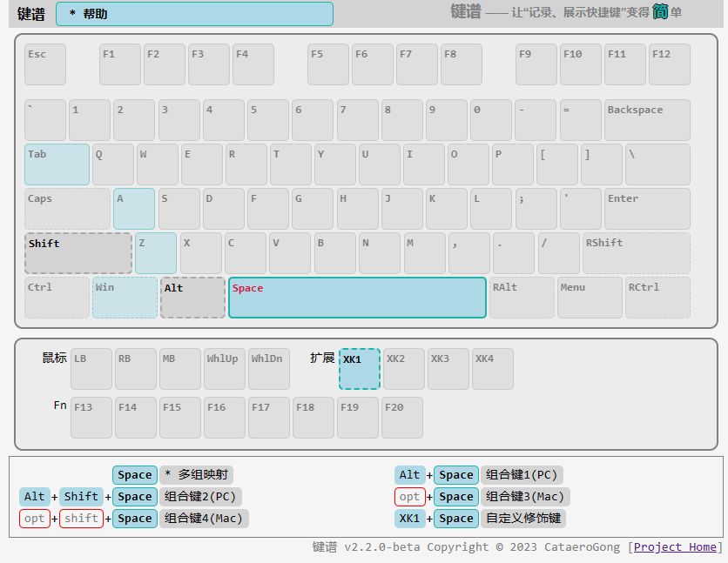
Task: Click the RShift key
Action: point(636,253)
